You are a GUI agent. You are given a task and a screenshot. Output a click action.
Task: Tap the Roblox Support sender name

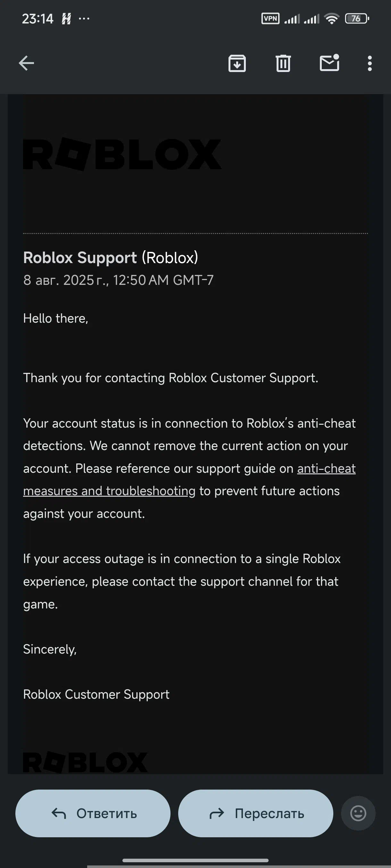tap(80, 258)
